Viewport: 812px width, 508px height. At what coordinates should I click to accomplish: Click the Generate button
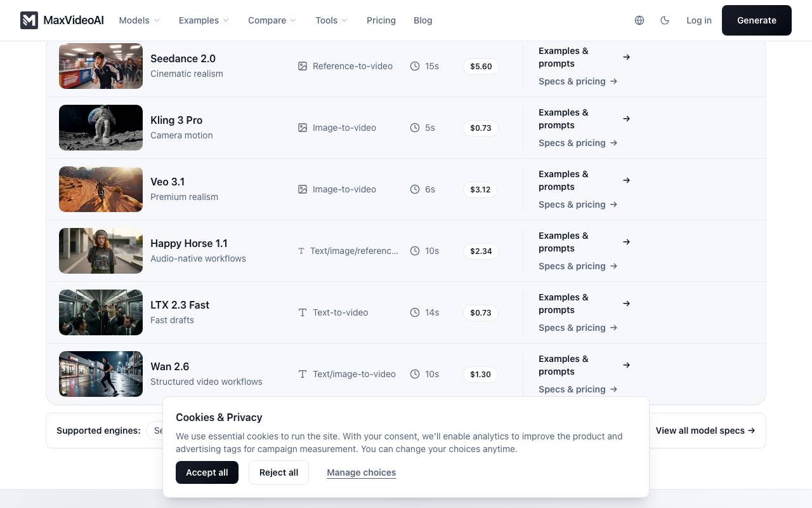click(757, 20)
